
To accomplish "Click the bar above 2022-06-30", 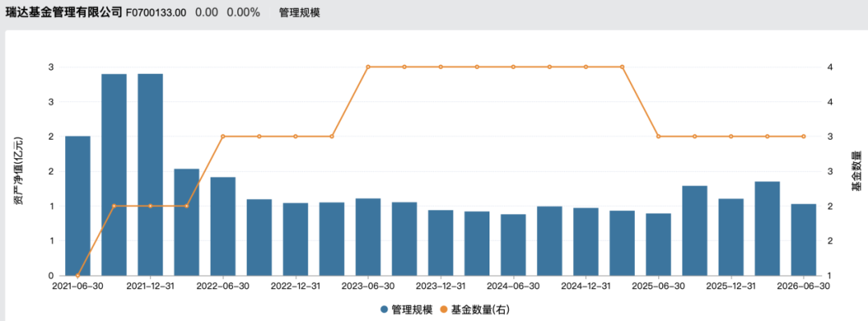I will (223, 226).
